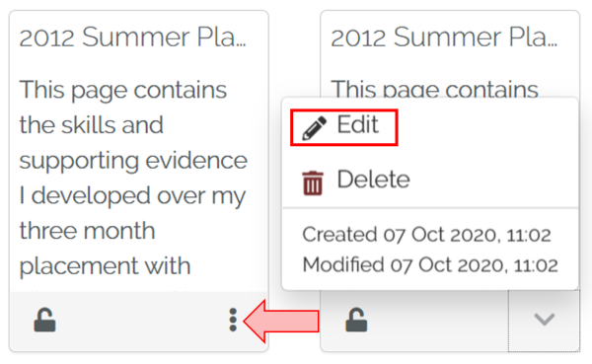The image size is (592, 364).
Task: Click the "placement with" description line
Action: 105,266
